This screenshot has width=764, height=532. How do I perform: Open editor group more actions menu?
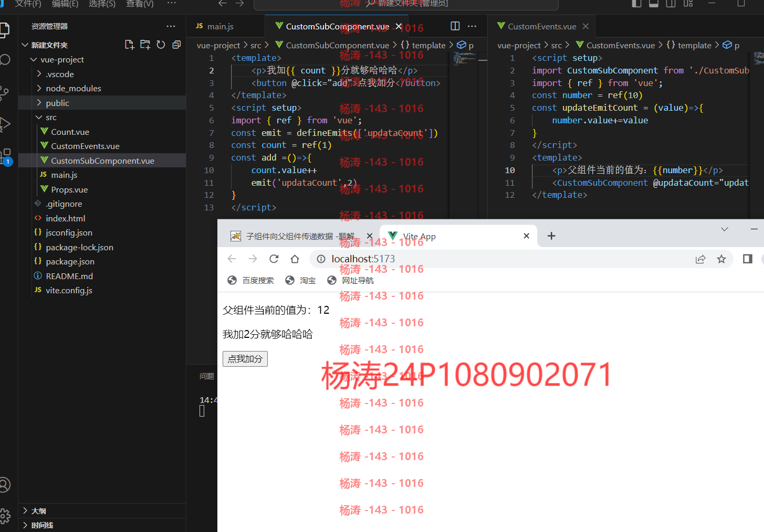click(x=472, y=26)
